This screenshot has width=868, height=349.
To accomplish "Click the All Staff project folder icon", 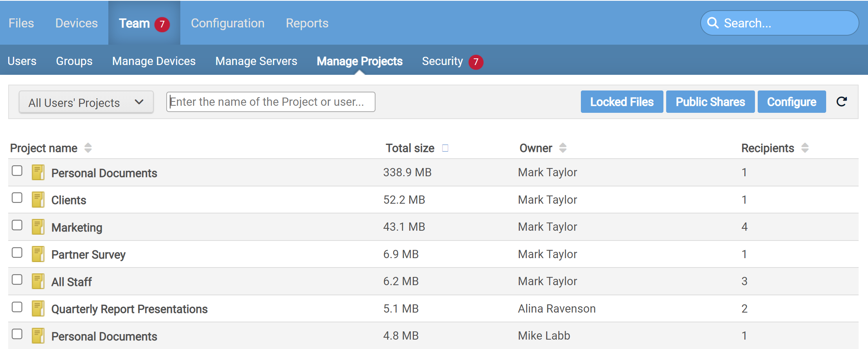I will [x=38, y=281].
